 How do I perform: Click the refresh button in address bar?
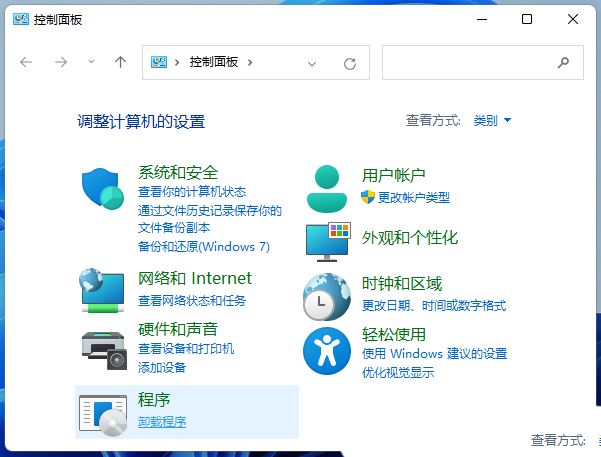click(350, 63)
